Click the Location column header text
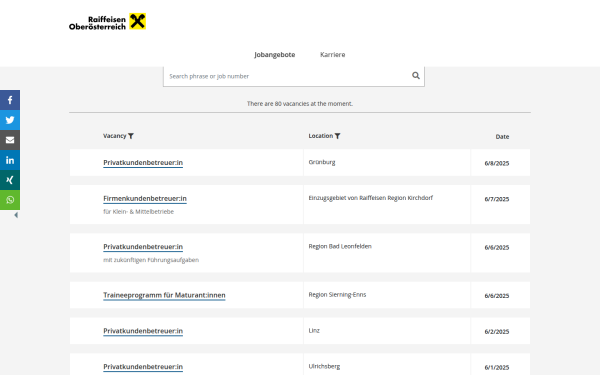 pos(321,136)
